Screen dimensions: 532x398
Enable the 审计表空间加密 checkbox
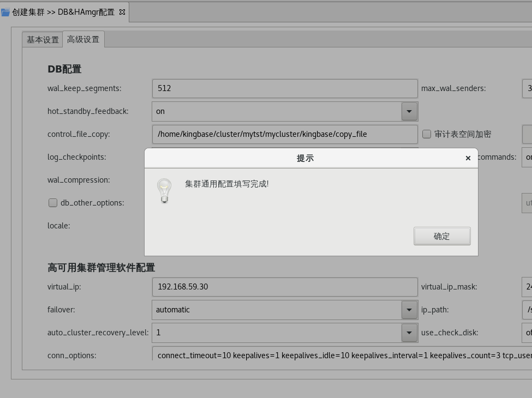[427, 134]
